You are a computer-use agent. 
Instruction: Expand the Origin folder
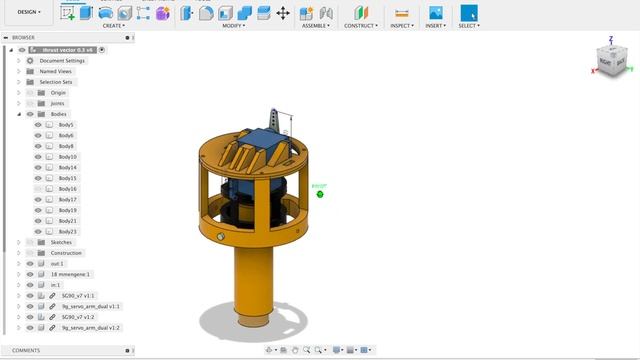coord(18,93)
